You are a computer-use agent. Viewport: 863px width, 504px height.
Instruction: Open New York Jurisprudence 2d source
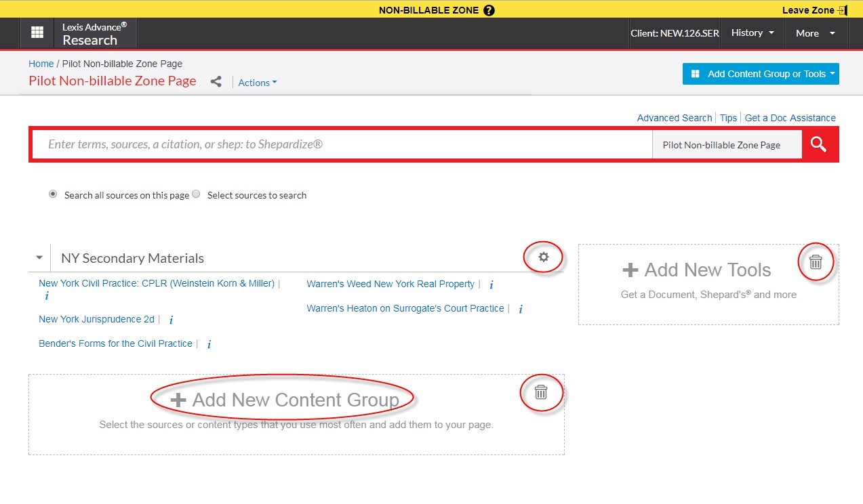click(x=96, y=319)
